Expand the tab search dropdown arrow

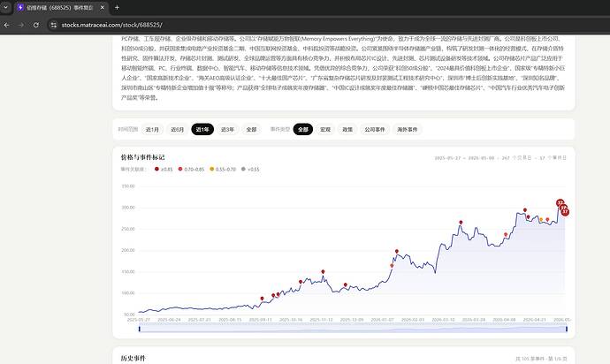click(5, 7)
